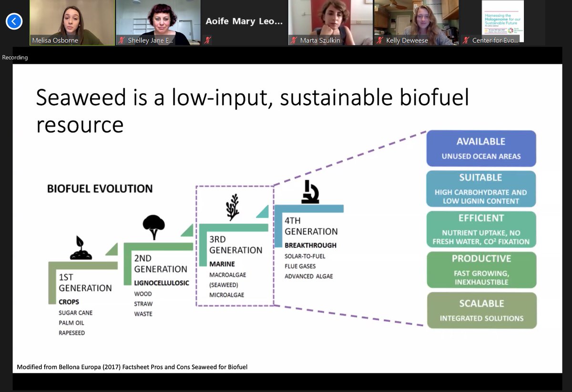Click the EFFICIENT green box
This screenshot has height=392, width=572.
click(480, 229)
